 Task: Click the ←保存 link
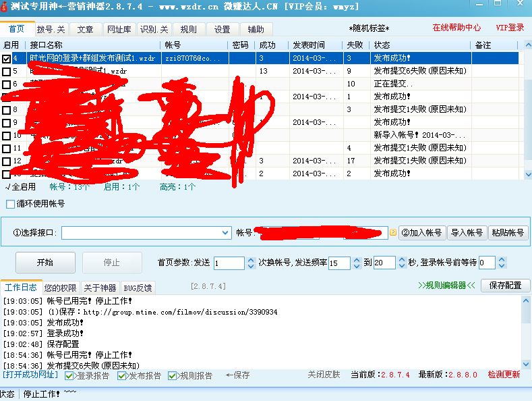tap(238, 375)
